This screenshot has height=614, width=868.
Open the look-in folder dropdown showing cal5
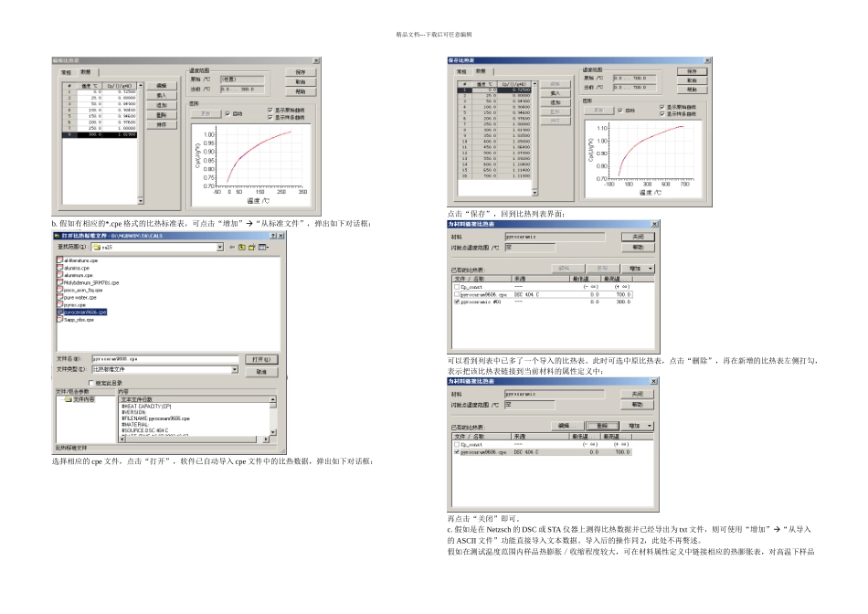220,247
